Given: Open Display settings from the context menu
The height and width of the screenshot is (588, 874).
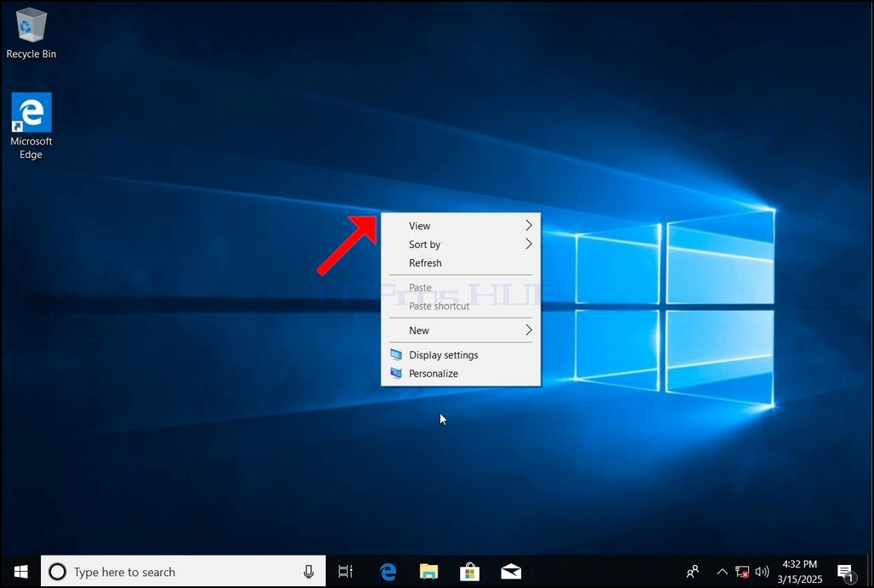Looking at the screenshot, I should point(461,354).
